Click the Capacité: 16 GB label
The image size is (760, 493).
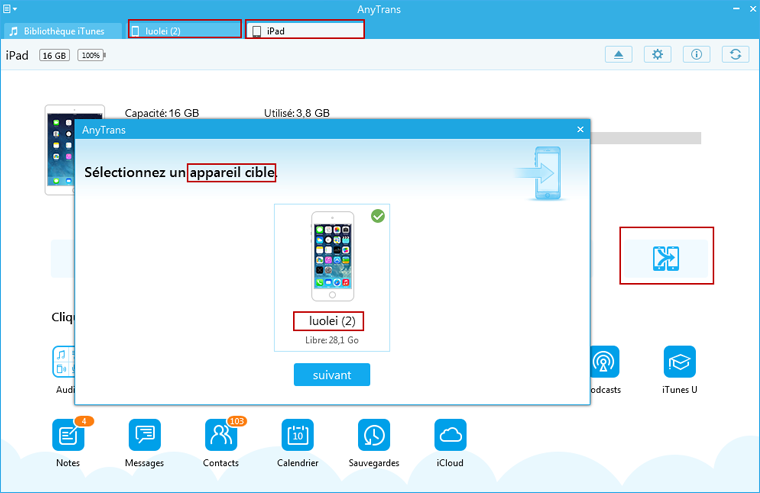pyautogui.click(x=162, y=113)
